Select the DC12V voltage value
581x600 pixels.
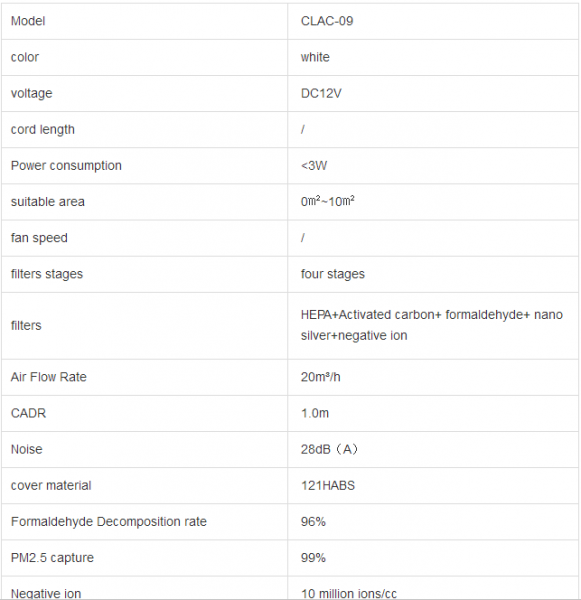click(x=321, y=93)
